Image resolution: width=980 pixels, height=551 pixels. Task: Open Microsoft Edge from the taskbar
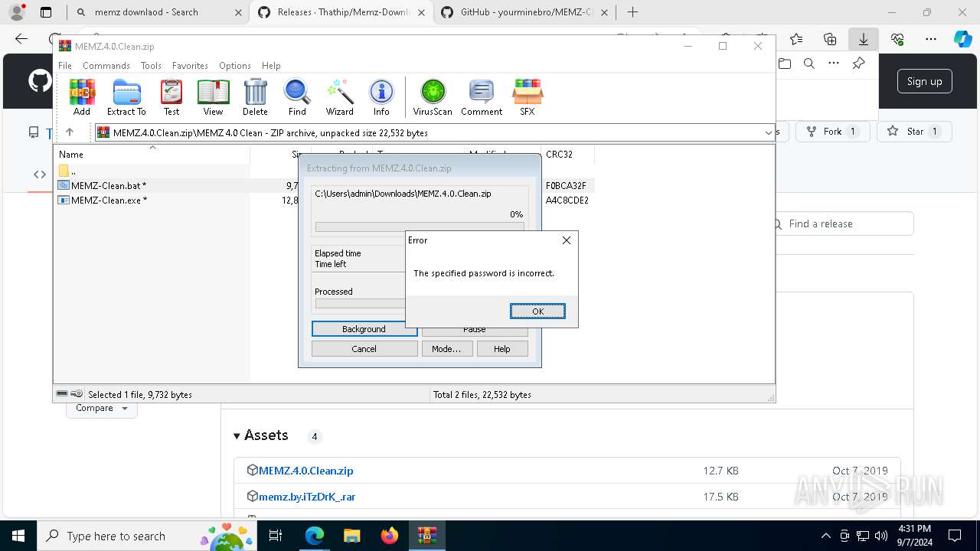315,536
